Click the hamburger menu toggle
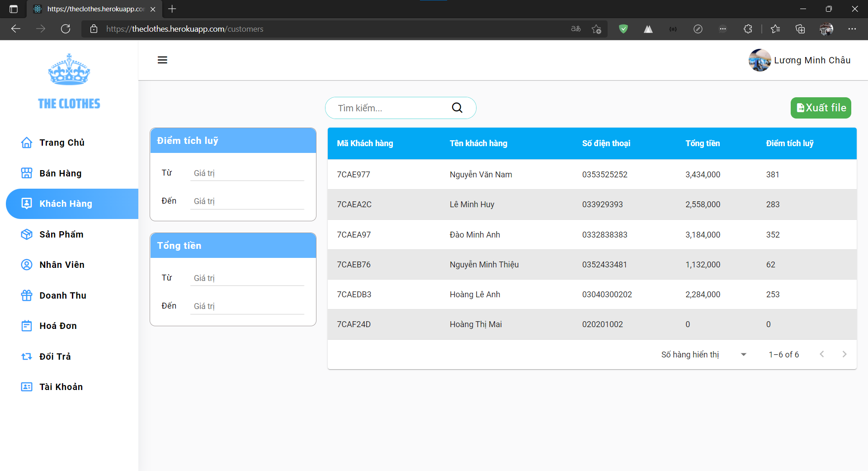868x471 pixels. [162, 60]
